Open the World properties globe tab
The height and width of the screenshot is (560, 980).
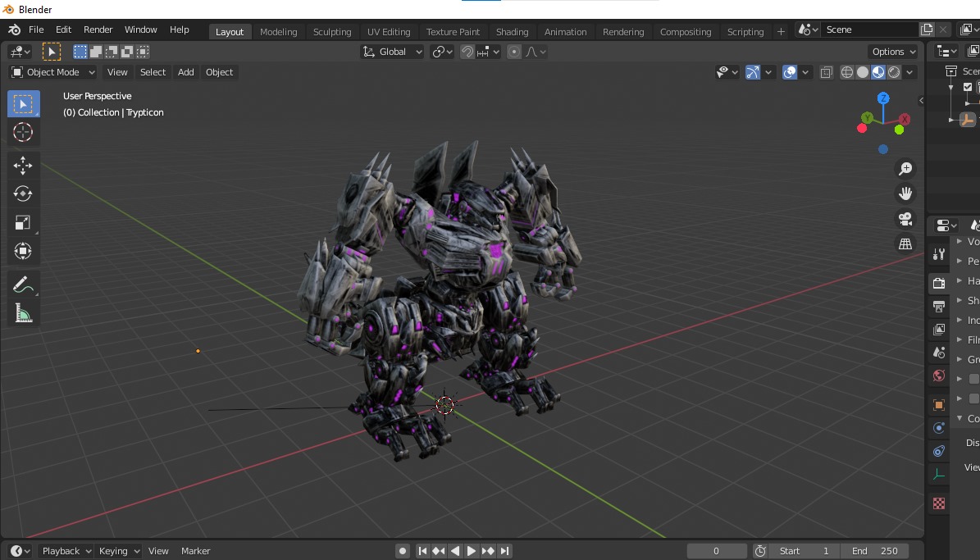coord(939,376)
